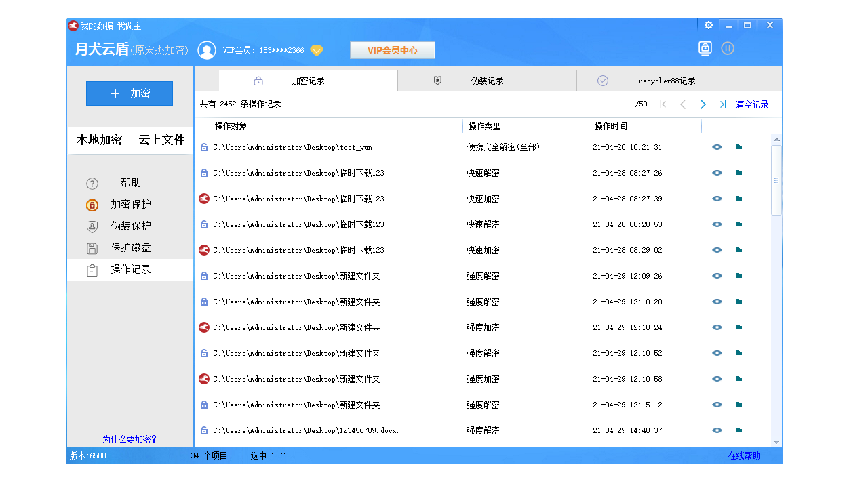Toggle eye icon on a 新建文件夹 强度加密 record
The image size is (868, 488).
pos(717,327)
